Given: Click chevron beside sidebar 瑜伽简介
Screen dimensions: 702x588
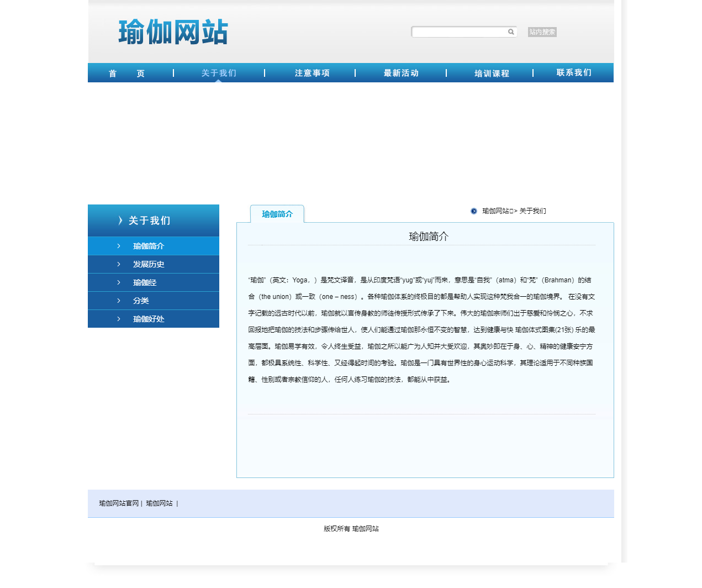Looking at the screenshot, I should [119, 246].
